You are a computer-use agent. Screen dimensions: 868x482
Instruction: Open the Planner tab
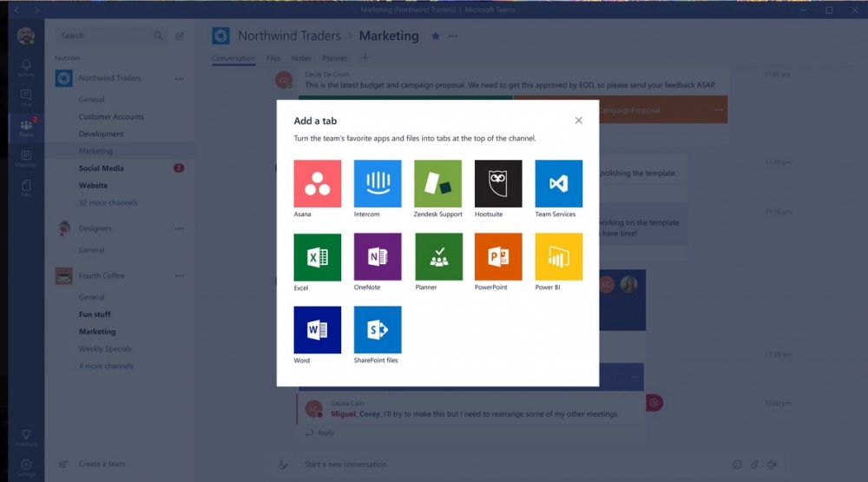(x=335, y=58)
